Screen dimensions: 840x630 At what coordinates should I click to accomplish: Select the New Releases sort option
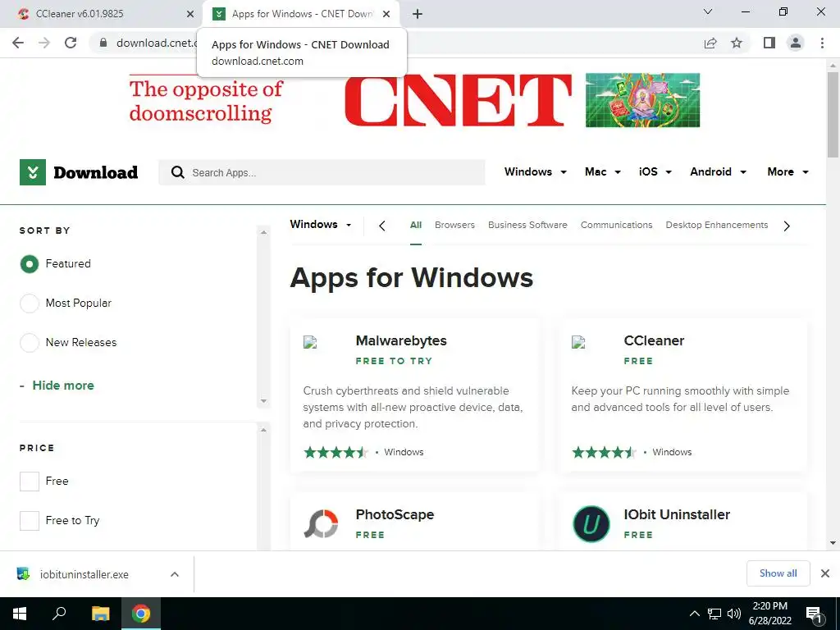click(30, 342)
